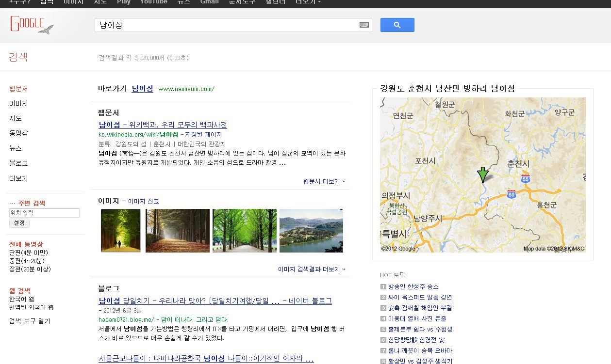Click the green arrow marker on the map
Viewport: 611px width, 364px height.
483,174
